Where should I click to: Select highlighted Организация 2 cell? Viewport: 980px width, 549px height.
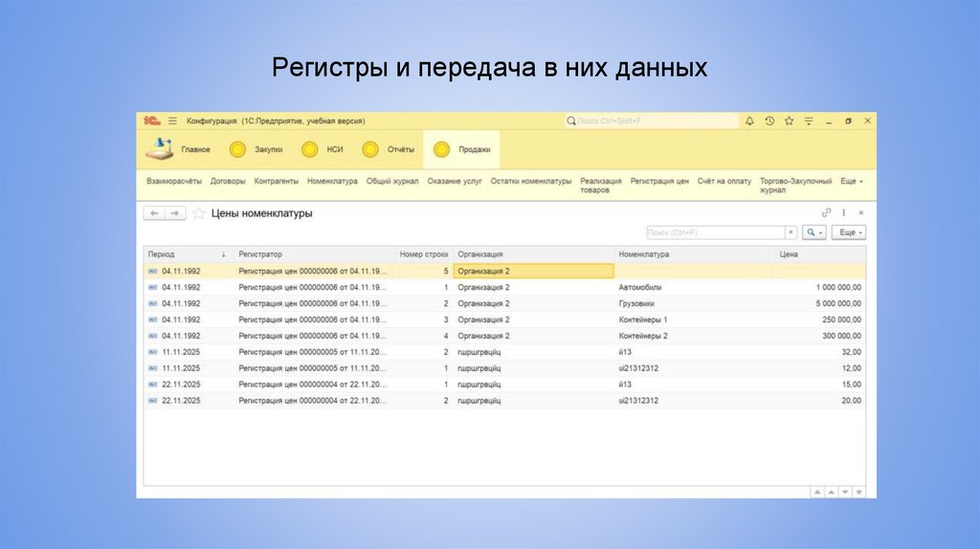(x=534, y=271)
